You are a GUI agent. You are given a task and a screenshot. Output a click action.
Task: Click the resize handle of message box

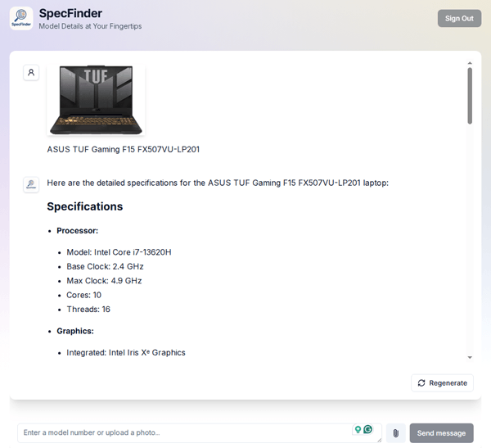pyautogui.click(x=379, y=440)
